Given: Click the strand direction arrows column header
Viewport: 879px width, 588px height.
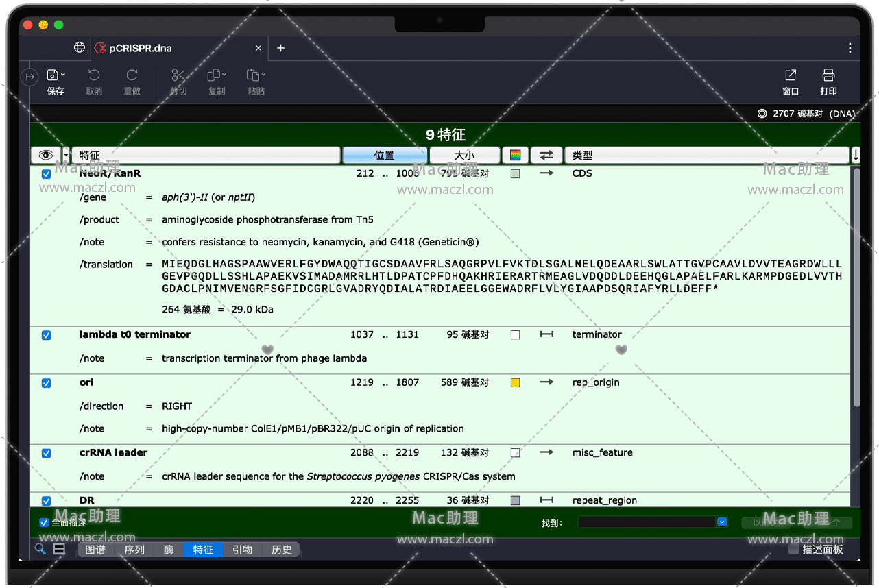Looking at the screenshot, I should coord(546,156).
